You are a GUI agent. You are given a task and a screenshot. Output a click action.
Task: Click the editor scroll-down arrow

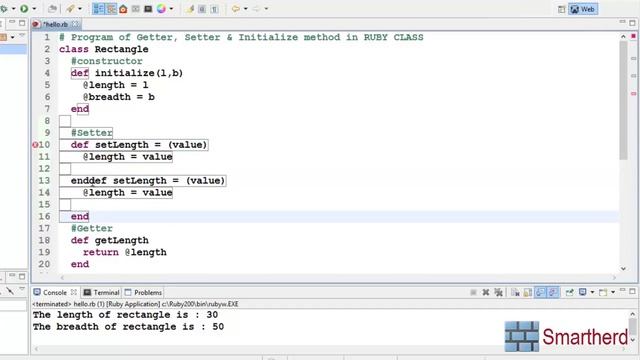[623, 269]
